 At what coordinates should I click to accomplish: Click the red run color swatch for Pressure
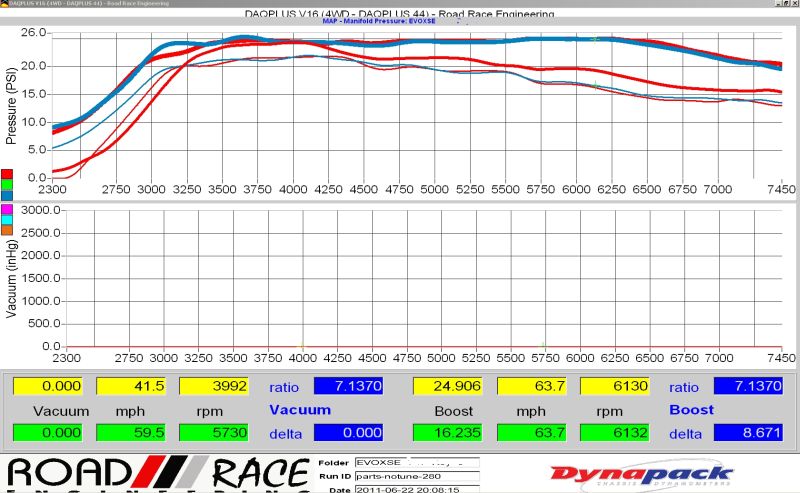pyautogui.click(x=7, y=175)
